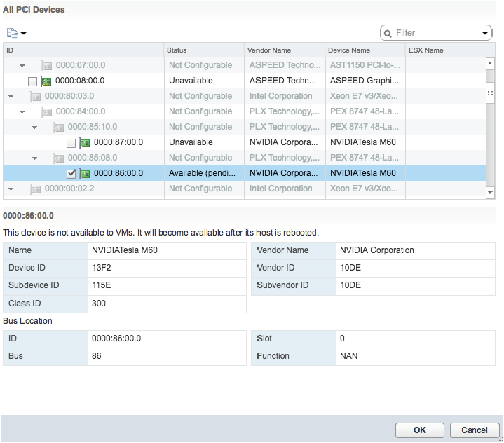
Task: Collapse the 0000:07:00.0 tree node
Action: [x=22, y=66]
